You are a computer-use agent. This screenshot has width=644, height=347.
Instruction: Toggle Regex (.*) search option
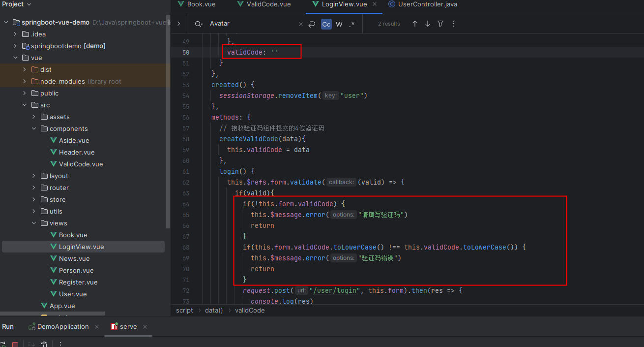[x=352, y=24]
